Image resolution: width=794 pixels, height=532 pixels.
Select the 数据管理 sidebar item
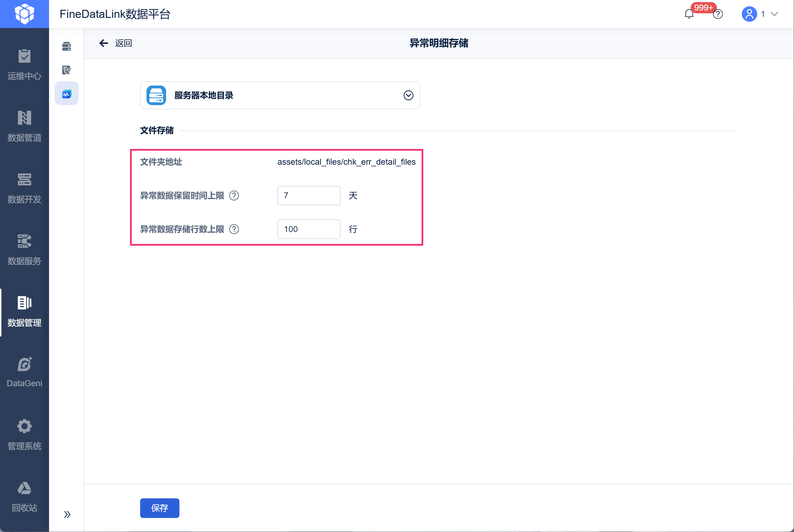point(25,312)
